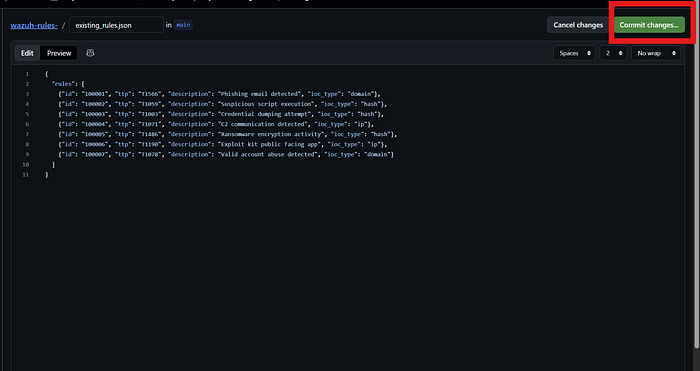Click the "rules" key on line 2

pos(63,84)
